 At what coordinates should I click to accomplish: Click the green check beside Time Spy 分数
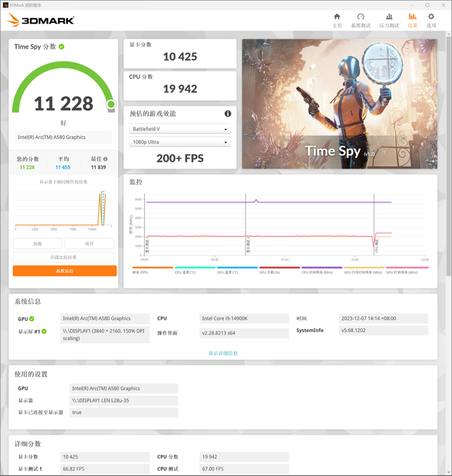click(61, 47)
